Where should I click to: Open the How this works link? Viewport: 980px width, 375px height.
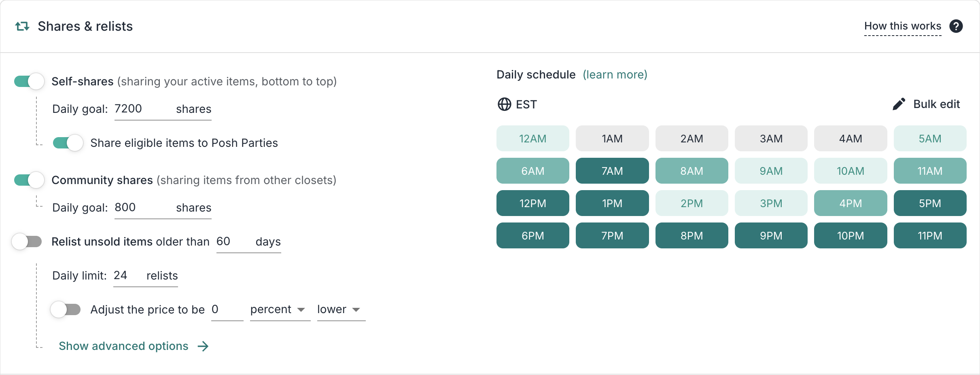(x=902, y=26)
